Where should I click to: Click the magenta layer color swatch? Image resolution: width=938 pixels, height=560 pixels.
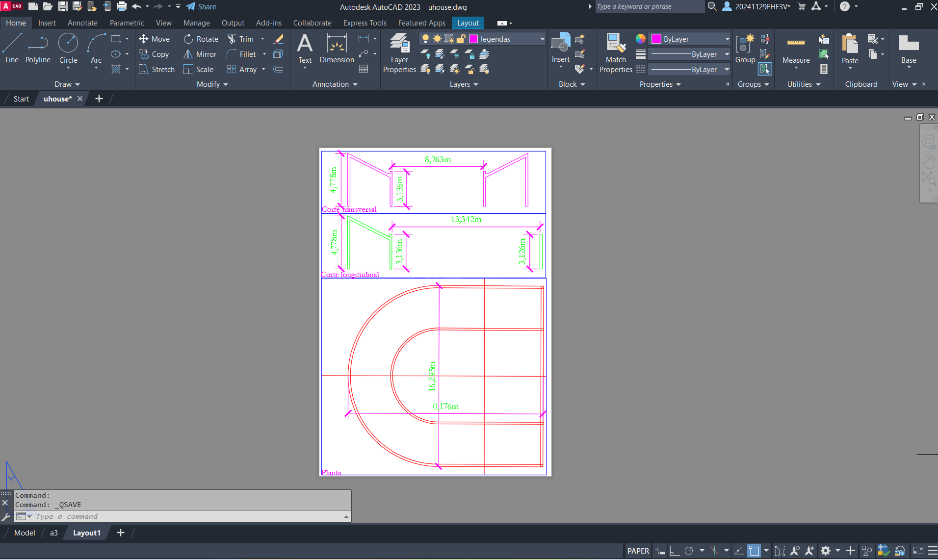(x=474, y=39)
